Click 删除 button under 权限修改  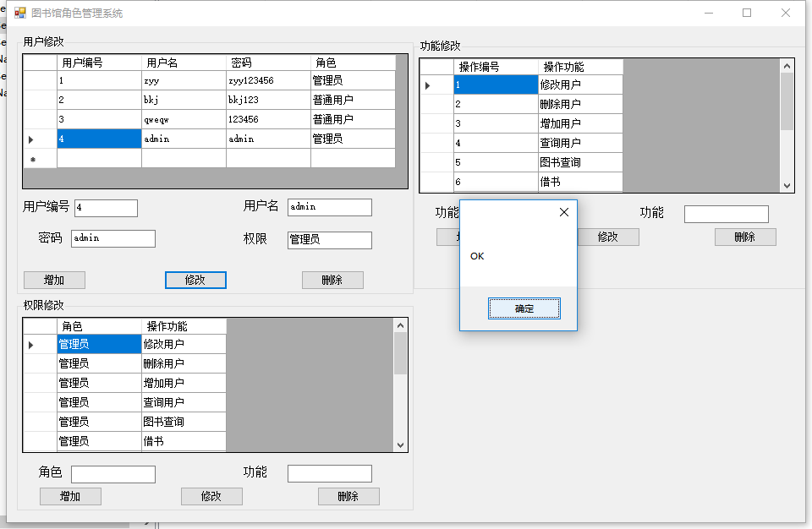point(348,496)
